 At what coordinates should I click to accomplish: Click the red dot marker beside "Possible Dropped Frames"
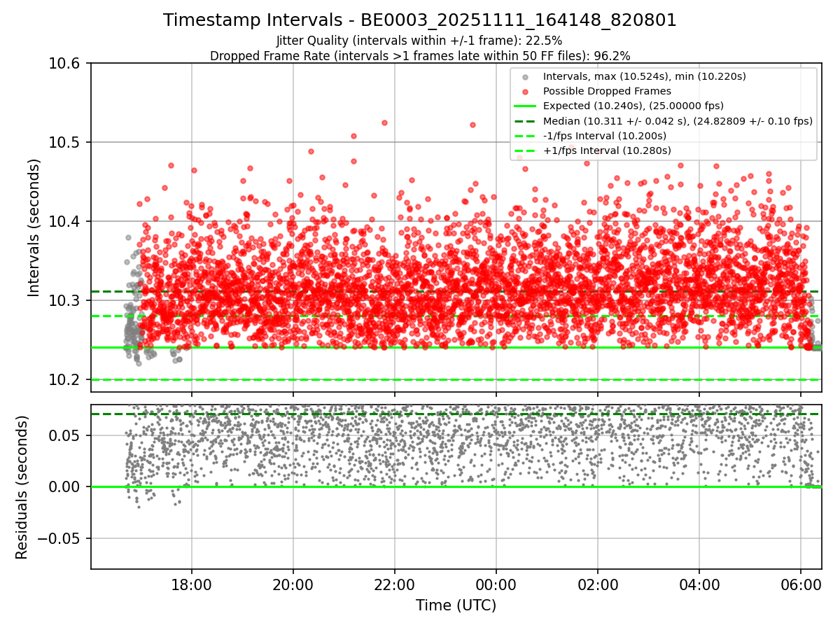[525, 91]
